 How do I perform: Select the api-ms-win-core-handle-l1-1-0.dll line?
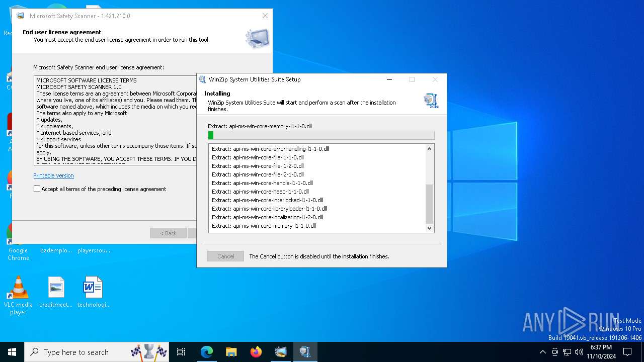pyautogui.click(x=262, y=183)
